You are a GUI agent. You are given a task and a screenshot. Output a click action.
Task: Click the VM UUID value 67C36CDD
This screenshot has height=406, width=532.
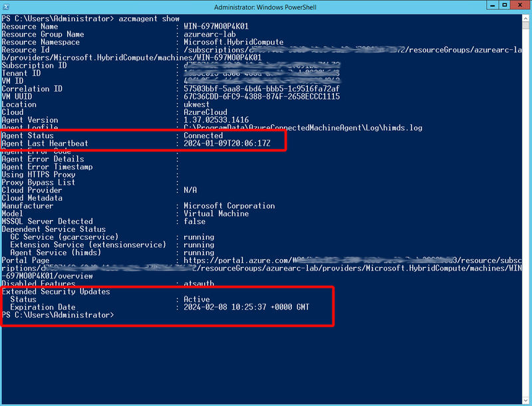coord(261,96)
